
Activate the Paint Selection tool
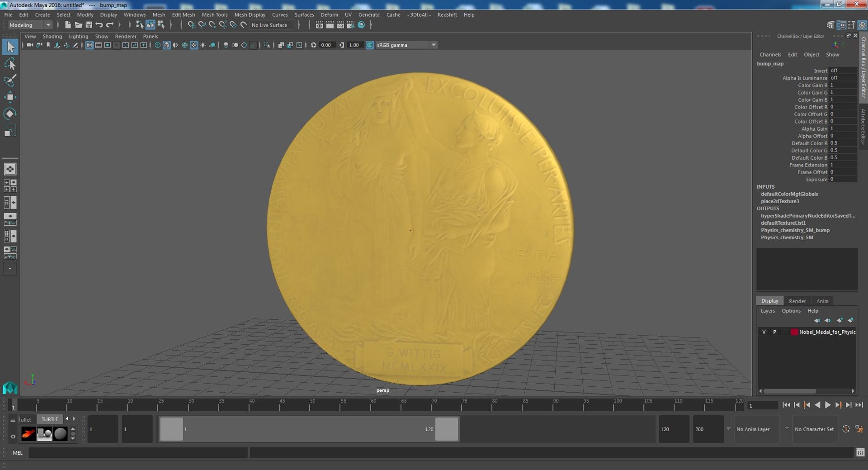click(x=10, y=81)
